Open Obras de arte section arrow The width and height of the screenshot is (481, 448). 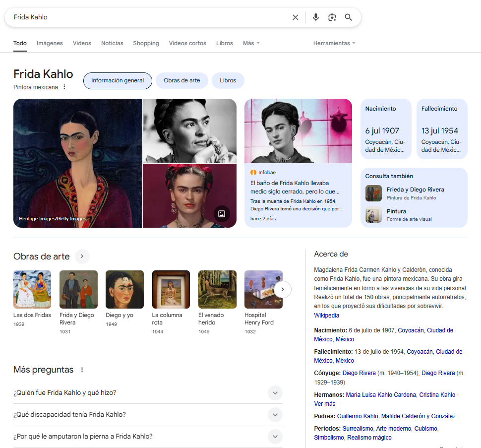point(82,256)
